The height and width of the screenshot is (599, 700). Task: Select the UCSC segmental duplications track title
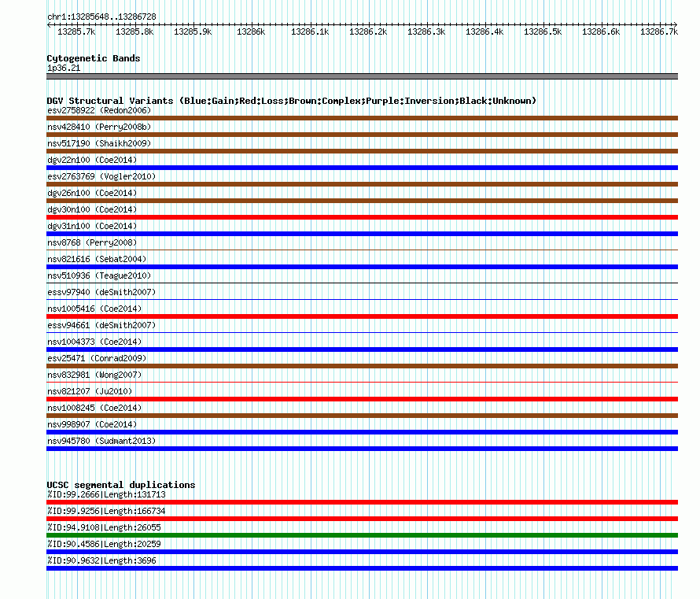(121, 485)
